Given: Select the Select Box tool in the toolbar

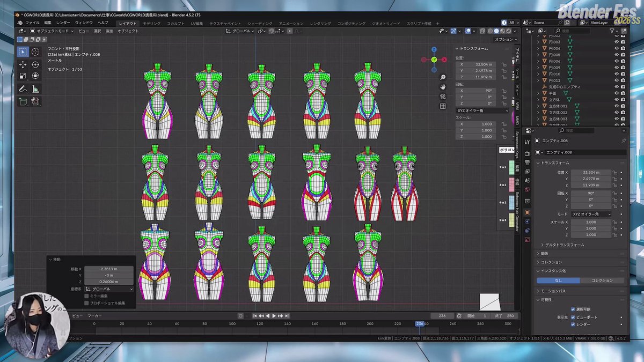Looking at the screenshot, I should 23,51.
